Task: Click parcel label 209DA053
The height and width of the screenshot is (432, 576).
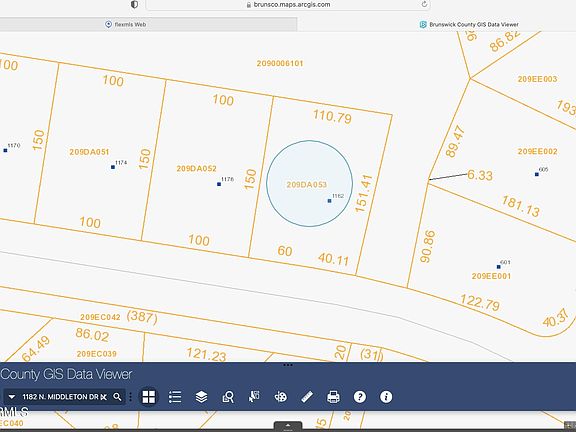Action: pyautogui.click(x=307, y=185)
